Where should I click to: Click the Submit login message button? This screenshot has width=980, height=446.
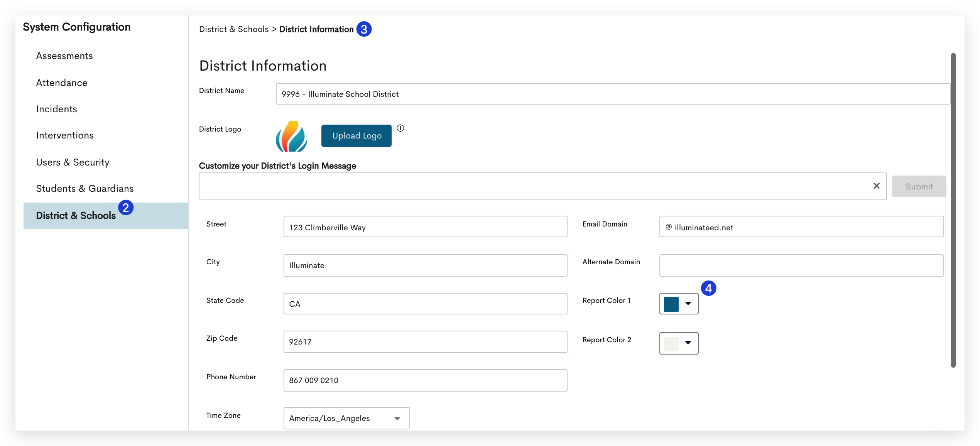click(x=919, y=186)
